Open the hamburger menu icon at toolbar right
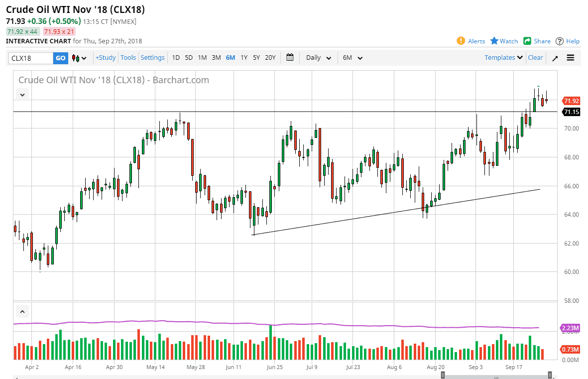588x379 pixels. (x=571, y=58)
